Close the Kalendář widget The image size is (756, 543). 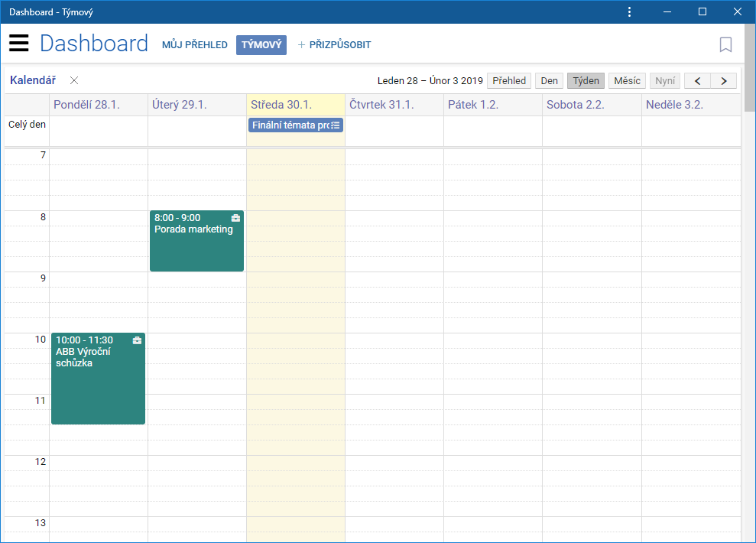point(74,80)
